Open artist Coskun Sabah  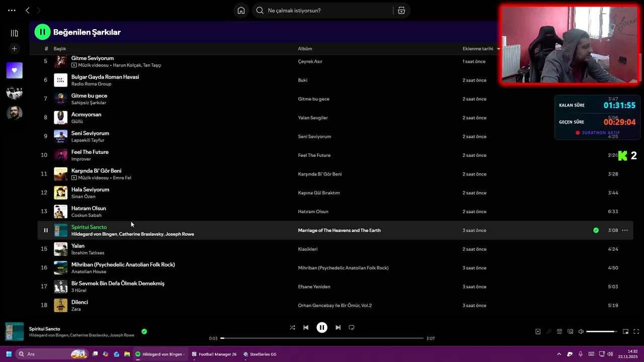[x=87, y=215]
